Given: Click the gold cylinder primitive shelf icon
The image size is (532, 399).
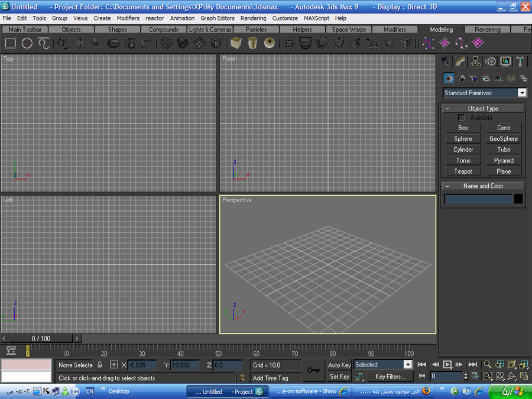Looking at the screenshot, I should (x=252, y=43).
